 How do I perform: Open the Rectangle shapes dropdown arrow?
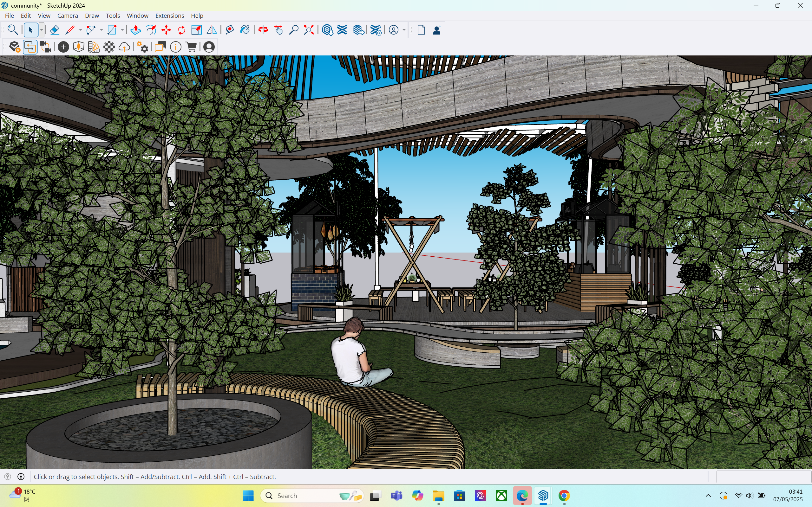122,30
